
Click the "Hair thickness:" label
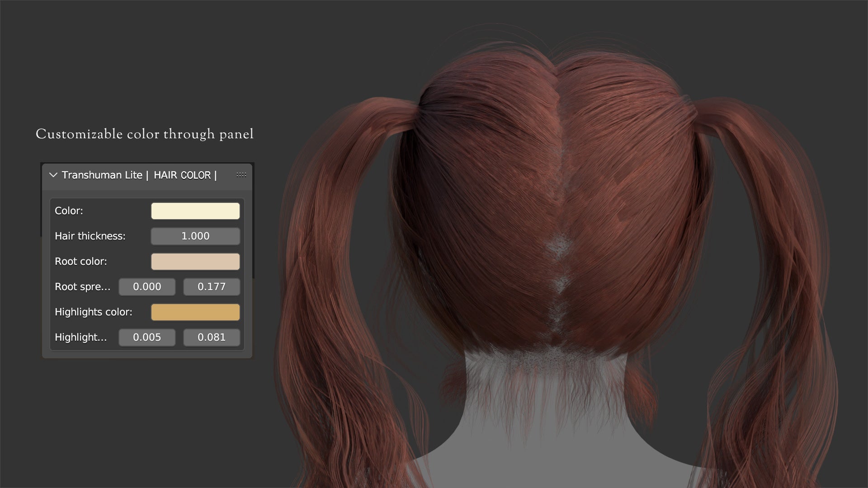(x=90, y=236)
